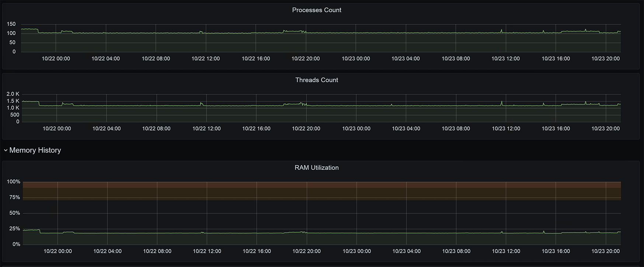Screen dimensions: 644x267
Task: Click the 10/22 20:00 label on Threads Count axis
Action: 306,129
